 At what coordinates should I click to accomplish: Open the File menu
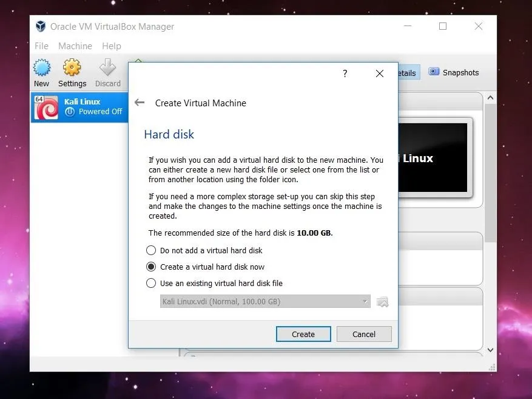(x=41, y=46)
